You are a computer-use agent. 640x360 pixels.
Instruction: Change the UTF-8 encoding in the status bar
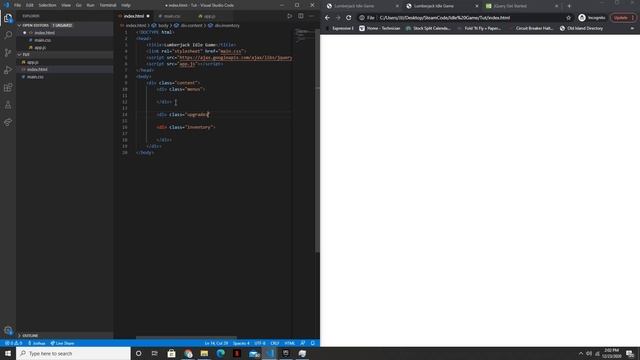[260, 343]
